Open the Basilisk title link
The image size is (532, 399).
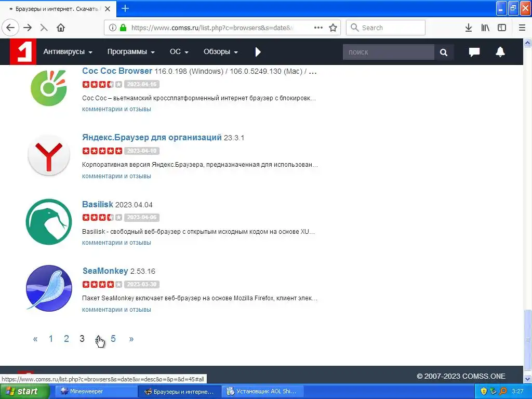pyautogui.click(x=97, y=204)
